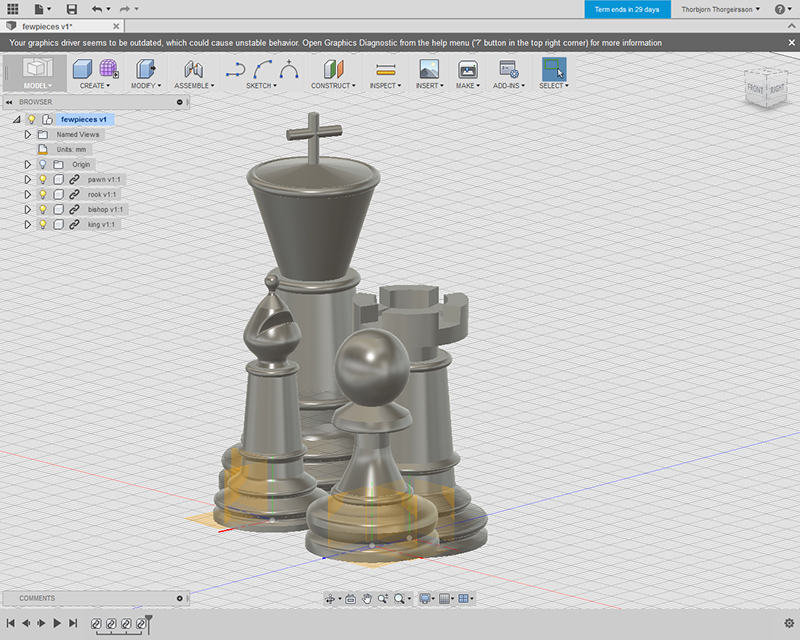Expand the Origin folder
The image size is (800, 640).
[x=28, y=164]
